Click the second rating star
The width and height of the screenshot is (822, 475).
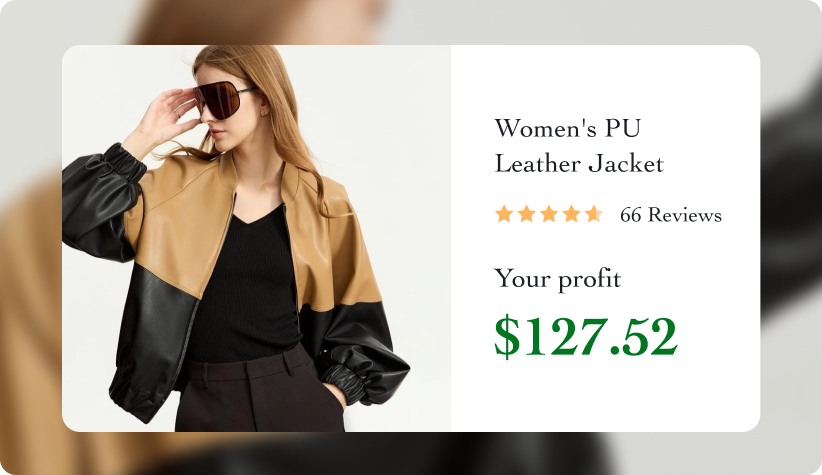click(526, 214)
